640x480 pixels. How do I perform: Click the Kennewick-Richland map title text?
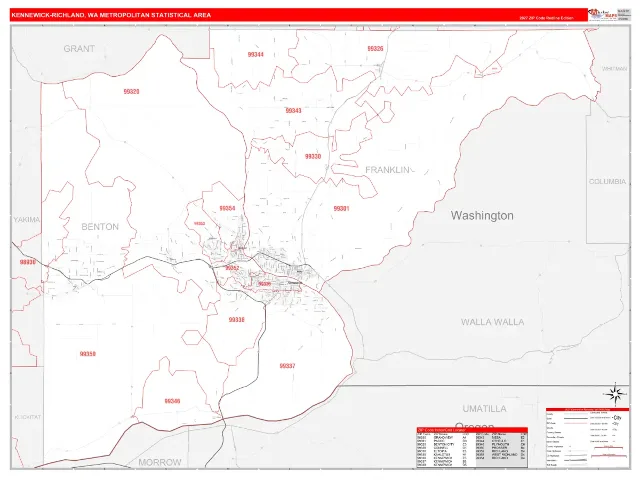pos(111,15)
